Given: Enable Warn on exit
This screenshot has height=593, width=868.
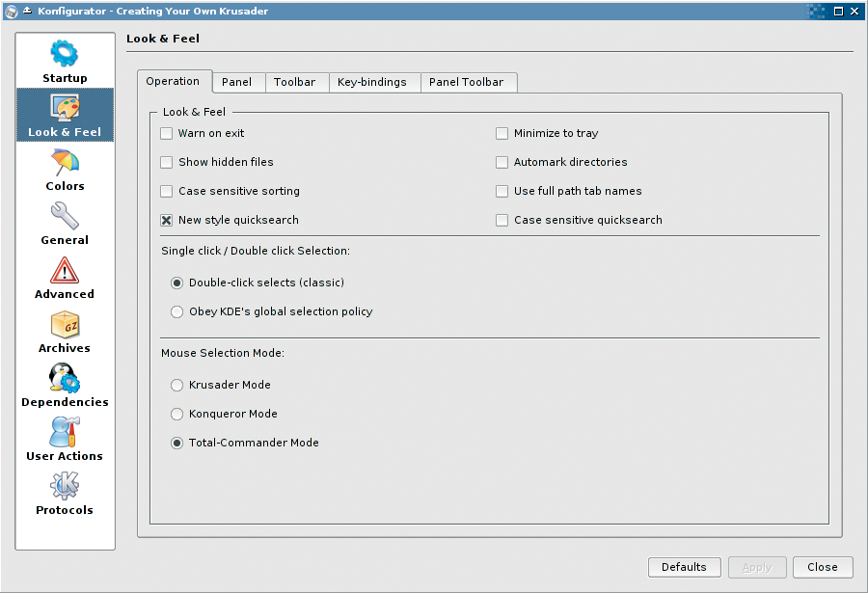Looking at the screenshot, I should (x=166, y=133).
